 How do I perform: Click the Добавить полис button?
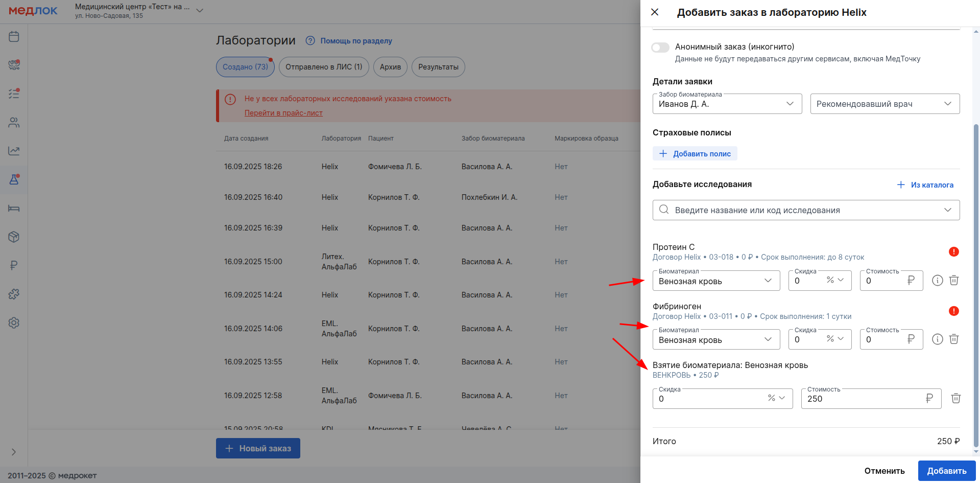(x=695, y=154)
